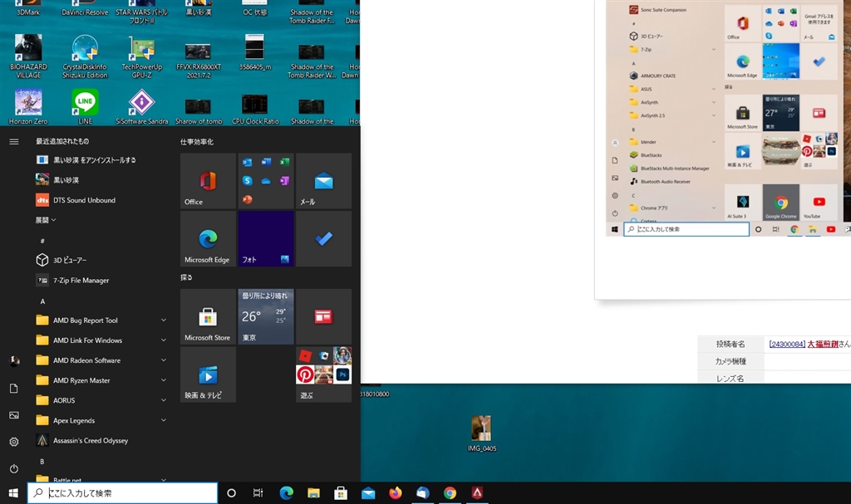The height and width of the screenshot is (504, 851).
Task: Expand AMD Ryzen Master folder
Action: click(101, 381)
